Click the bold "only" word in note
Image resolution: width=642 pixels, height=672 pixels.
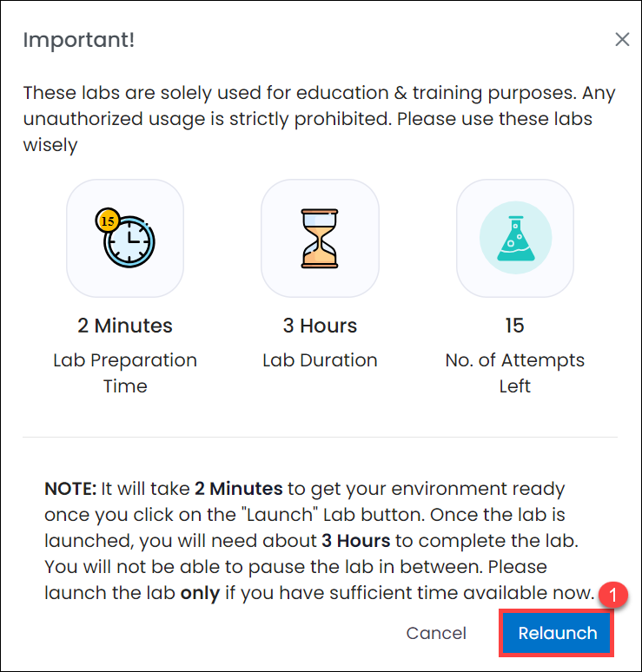click(x=200, y=593)
